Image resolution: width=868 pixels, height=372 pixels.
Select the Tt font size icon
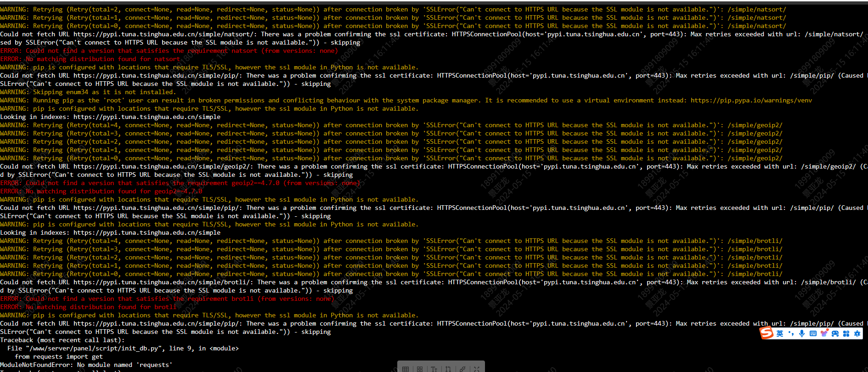(434, 369)
